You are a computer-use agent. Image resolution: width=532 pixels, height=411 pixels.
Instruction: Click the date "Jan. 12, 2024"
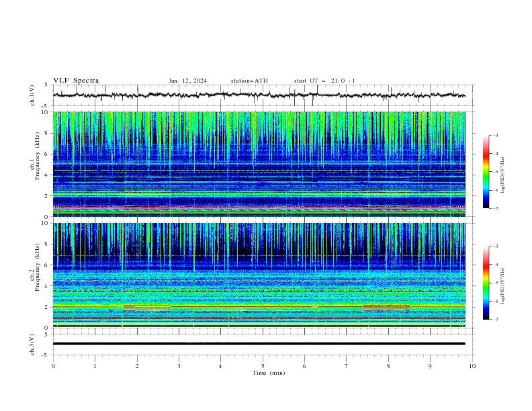point(187,81)
